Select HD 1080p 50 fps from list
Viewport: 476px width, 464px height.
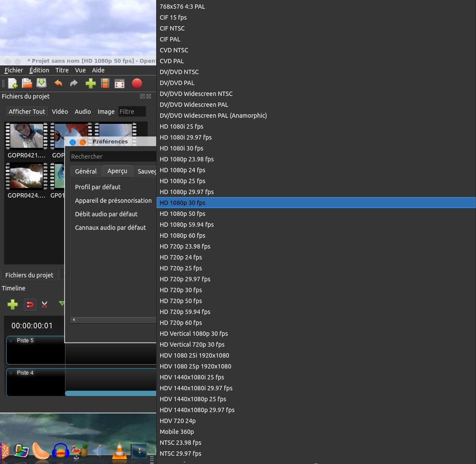pyautogui.click(x=182, y=214)
